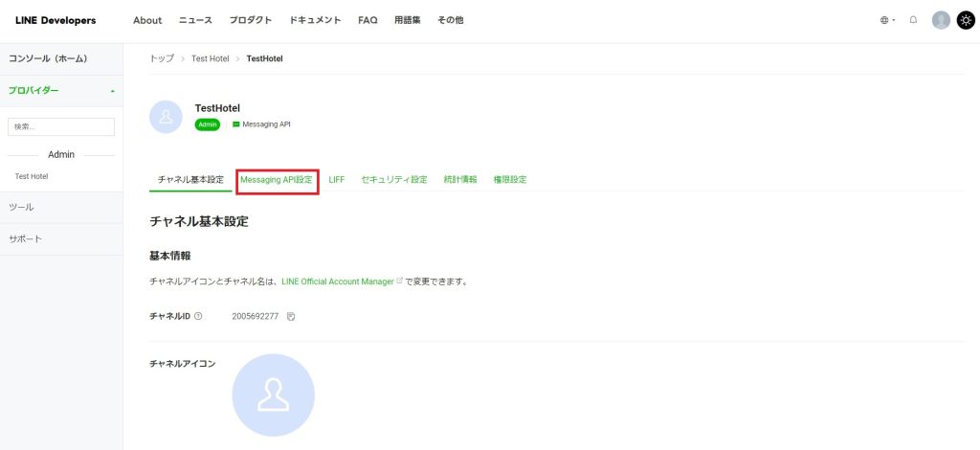Copy the channel ID with copy icon
Image resolution: width=980 pixels, height=450 pixels.
(291, 316)
